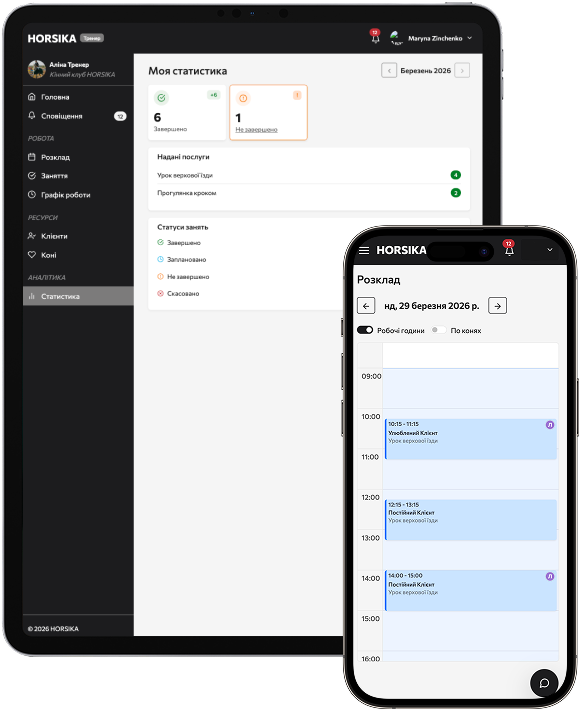Open Головна in tablet sidebar
The width and height of the screenshot is (580, 710).
point(78,97)
